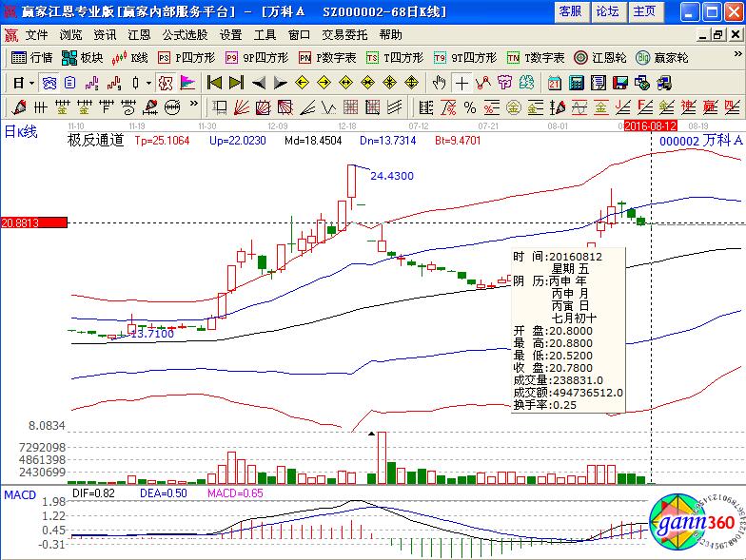746x560 pixels.
Task: Toggle the crosshair cursor button
Action: click(461, 82)
